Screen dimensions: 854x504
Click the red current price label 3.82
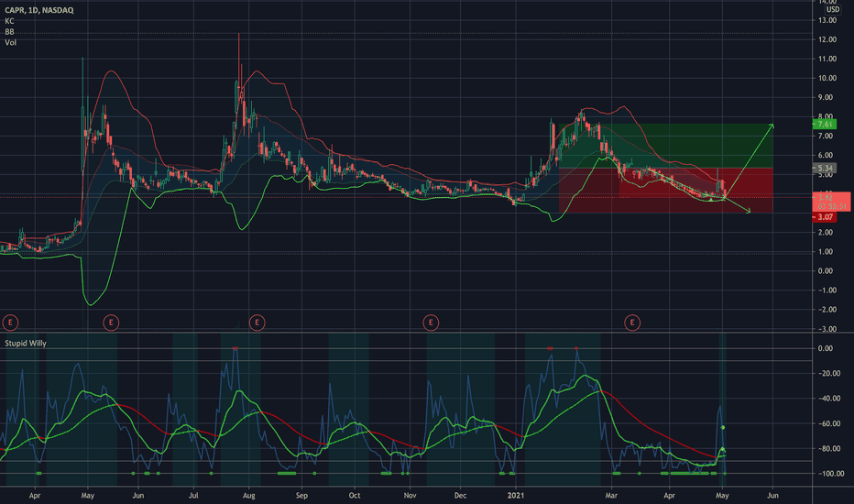(831, 202)
